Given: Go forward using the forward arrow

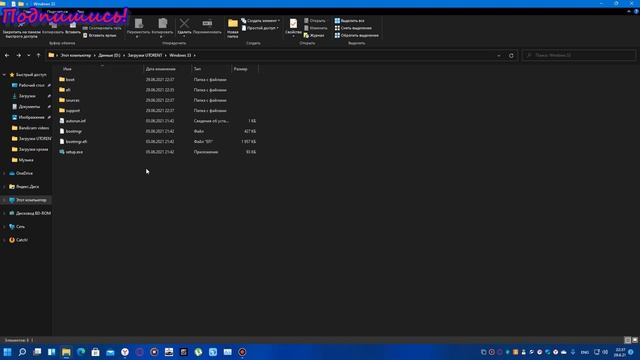Looking at the screenshot, I should click(x=18, y=55).
